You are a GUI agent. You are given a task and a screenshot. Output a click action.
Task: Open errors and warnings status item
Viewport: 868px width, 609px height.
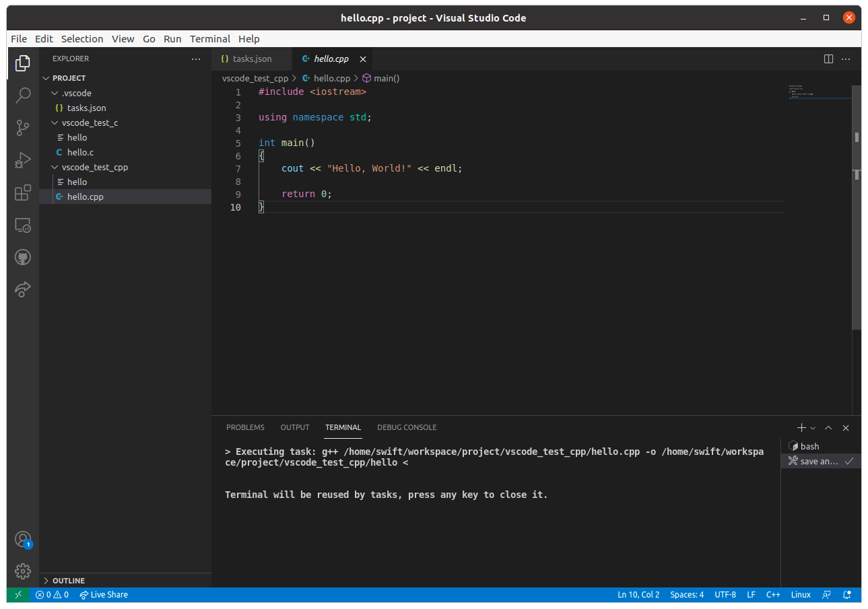[52, 595]
